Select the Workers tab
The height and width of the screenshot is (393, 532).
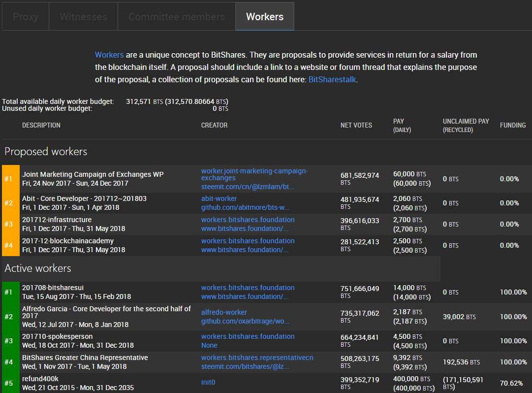pos(265,17)
